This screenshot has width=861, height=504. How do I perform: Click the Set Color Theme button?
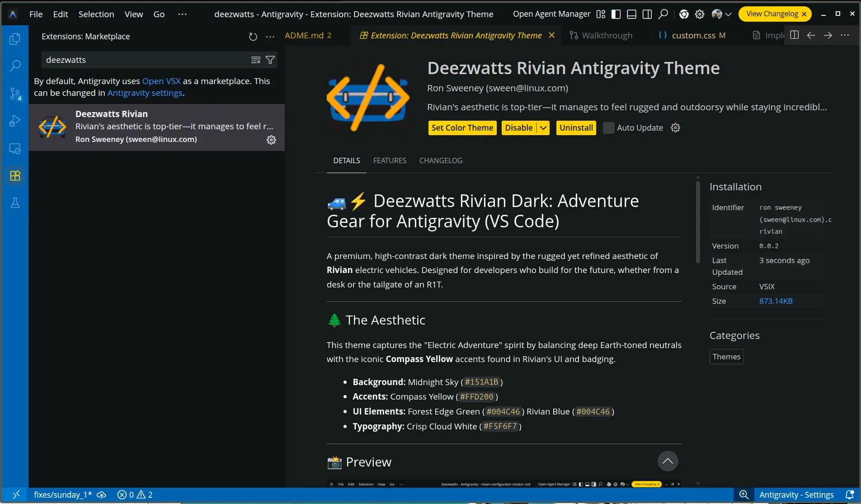point(462,128)
